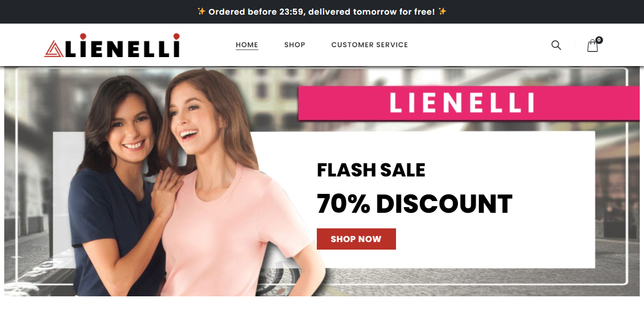Click the red triangle logo emblem
This screenshot has width=644, height=310.
pyautogui.click(x=54, y=49)
